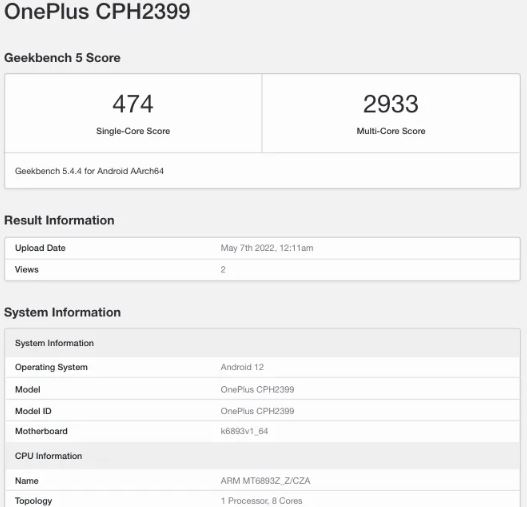Click the CPU Information table header
The height and width of the screenshot is (507, 527).
pos(262,456)
